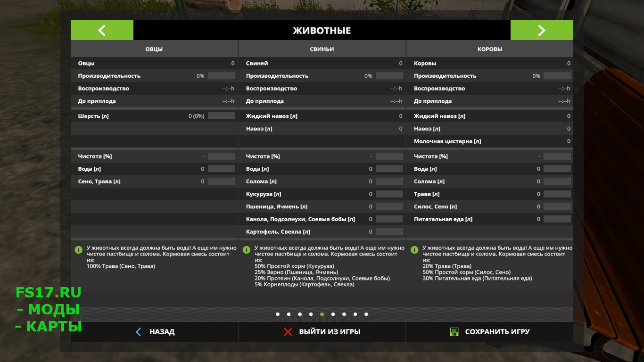Viewport: 644px width, 362px height.
Task: Select the active green page dot
Action: [x=322, y=314]
